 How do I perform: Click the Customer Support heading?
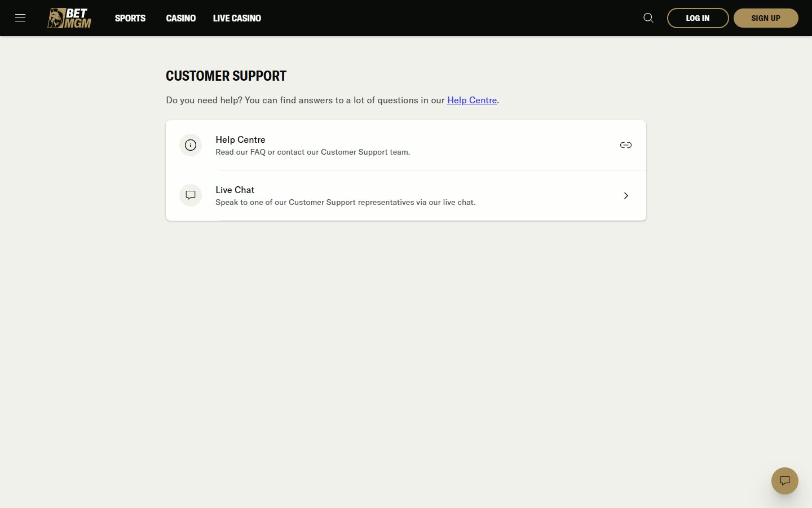click(x=226, y=76)
